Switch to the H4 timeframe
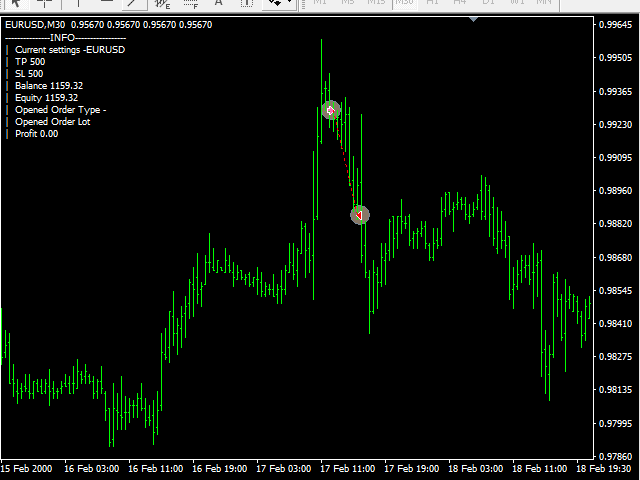This screenshot has height=480, width=640. point(458,3)
